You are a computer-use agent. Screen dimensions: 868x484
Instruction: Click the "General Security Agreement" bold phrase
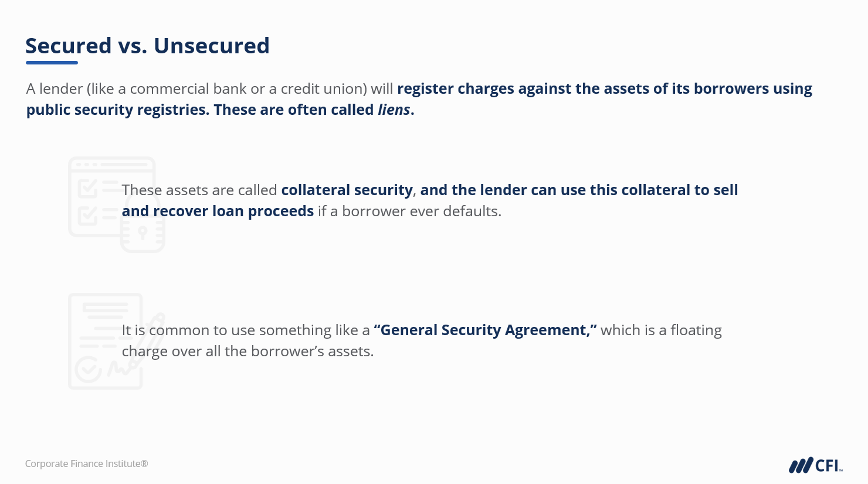[485, 330]
